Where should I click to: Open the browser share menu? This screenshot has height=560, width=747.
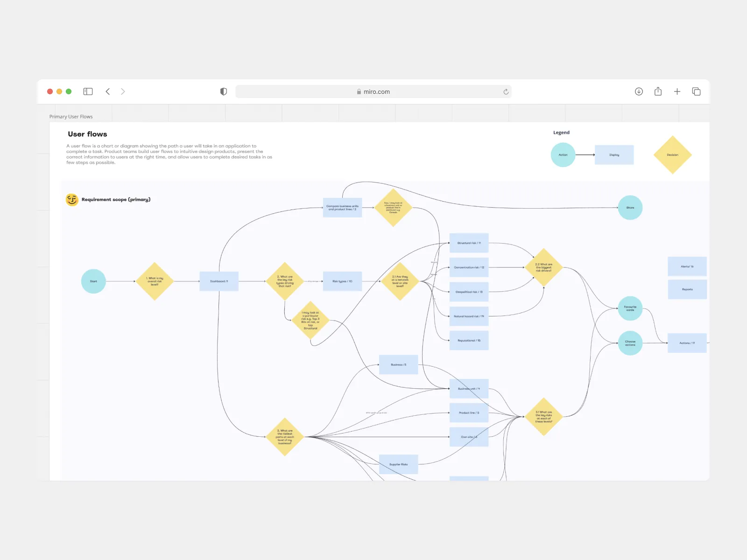[658, 91]
